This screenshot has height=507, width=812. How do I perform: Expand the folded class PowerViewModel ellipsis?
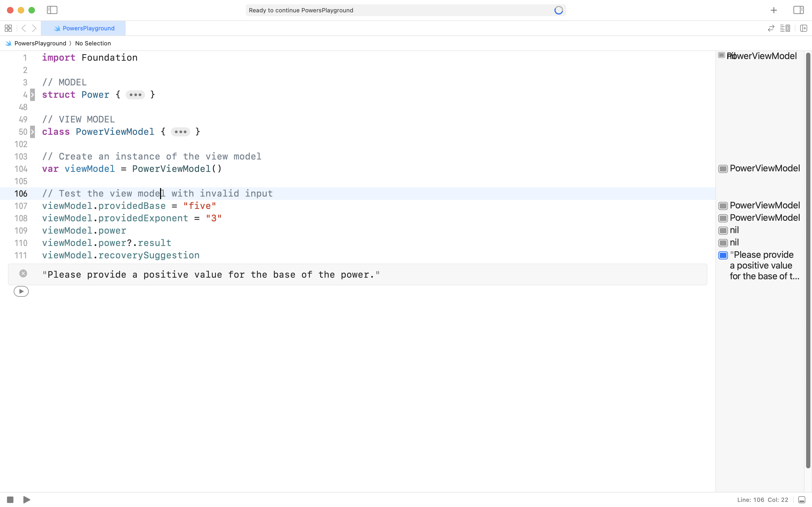coord(180,132)
